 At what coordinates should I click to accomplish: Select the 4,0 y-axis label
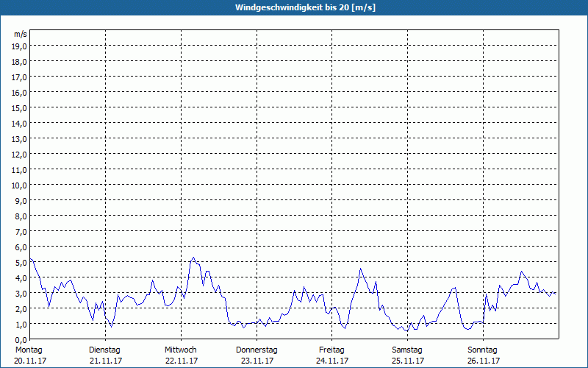[21, 278]
